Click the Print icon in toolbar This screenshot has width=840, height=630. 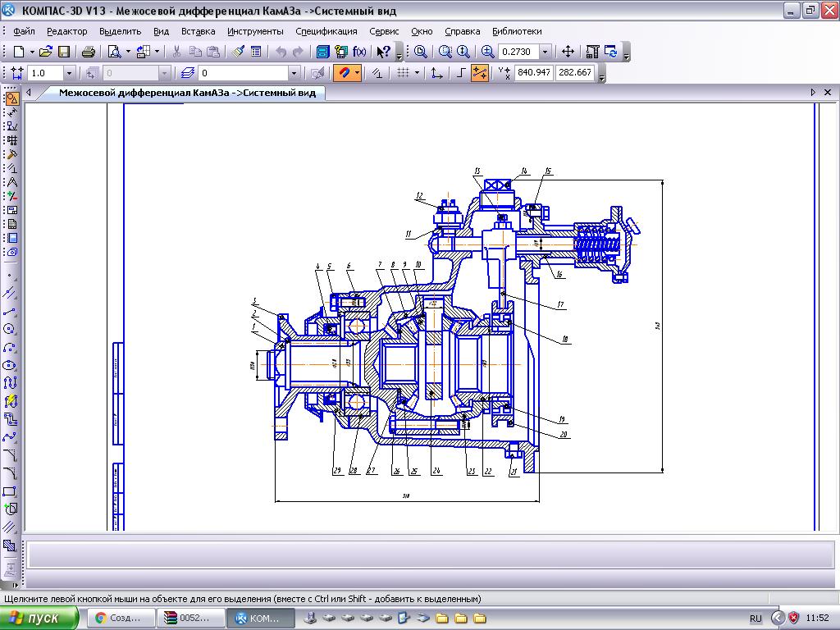[x=88, y=52]
